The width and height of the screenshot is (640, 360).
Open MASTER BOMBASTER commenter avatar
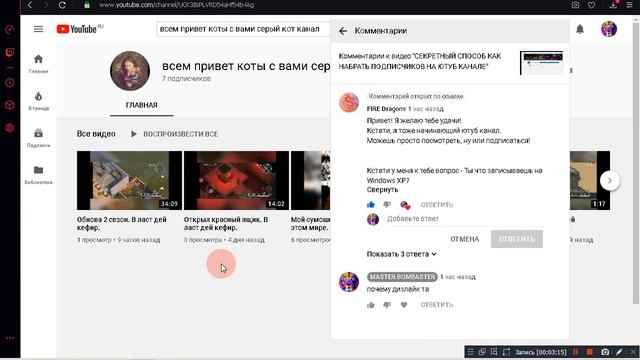click(349, 282)
